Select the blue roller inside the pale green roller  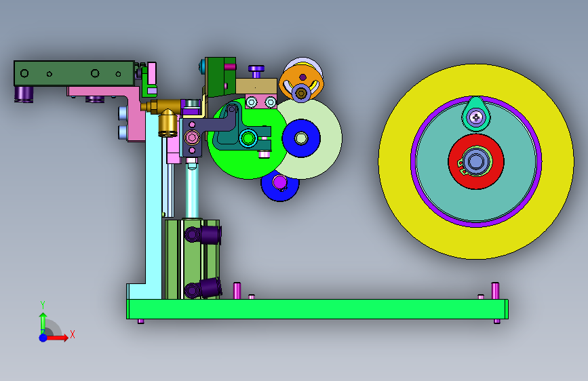301,138
